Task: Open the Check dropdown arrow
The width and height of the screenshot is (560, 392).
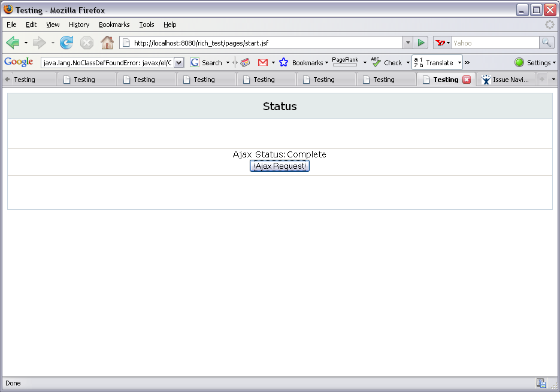Action: (408, 62)
